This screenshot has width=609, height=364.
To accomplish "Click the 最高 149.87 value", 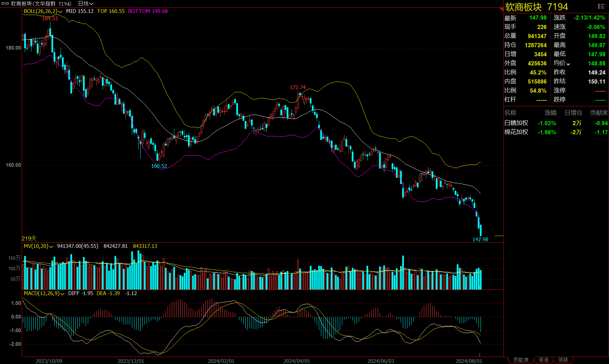I will [x=597, y=45].
